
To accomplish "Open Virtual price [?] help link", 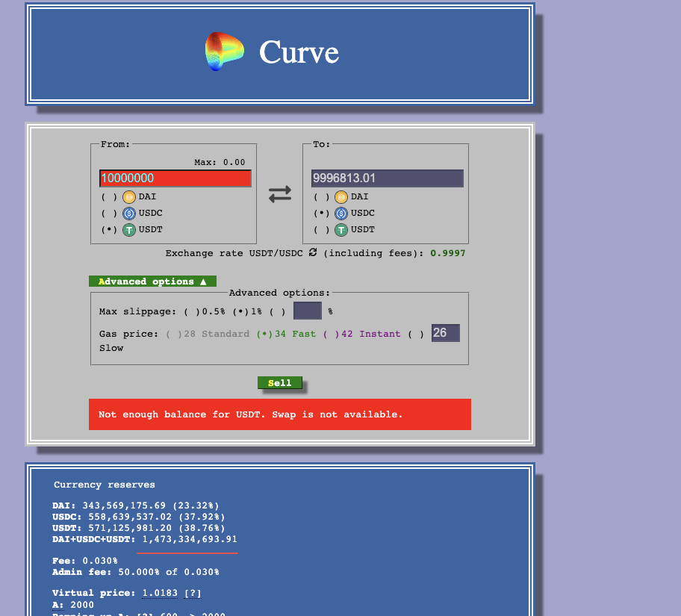I will [193, 593].
